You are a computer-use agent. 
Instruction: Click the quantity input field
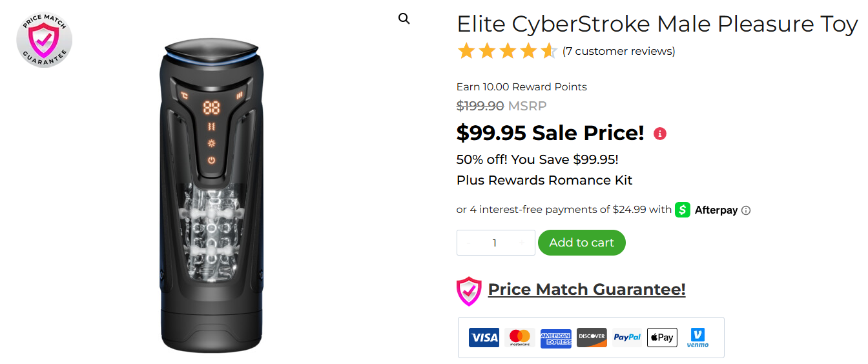(x=495, y=243)
